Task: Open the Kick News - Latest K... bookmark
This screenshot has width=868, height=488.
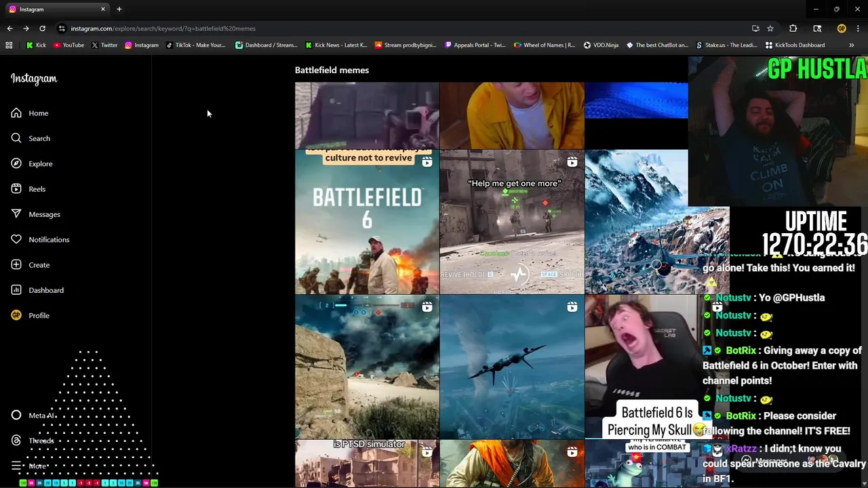Action: (336, 45)
